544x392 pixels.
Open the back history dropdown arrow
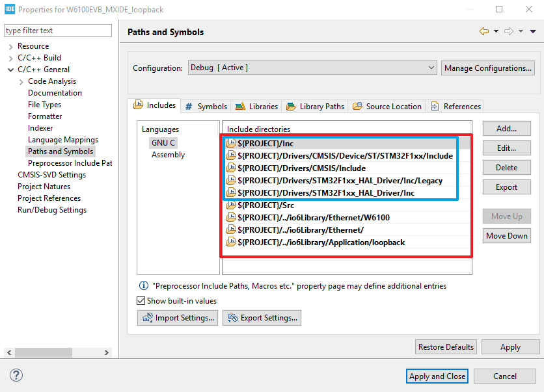click(496, 32)
